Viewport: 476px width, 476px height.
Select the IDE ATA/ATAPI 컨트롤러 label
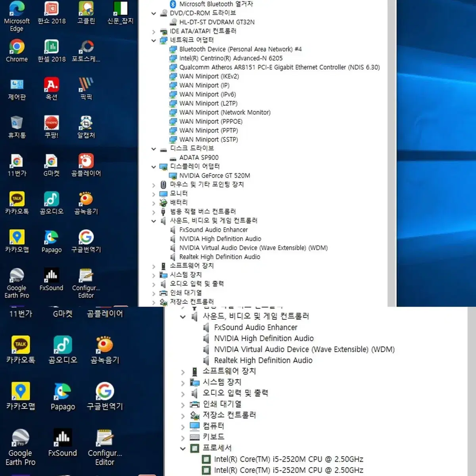point(203,31)
